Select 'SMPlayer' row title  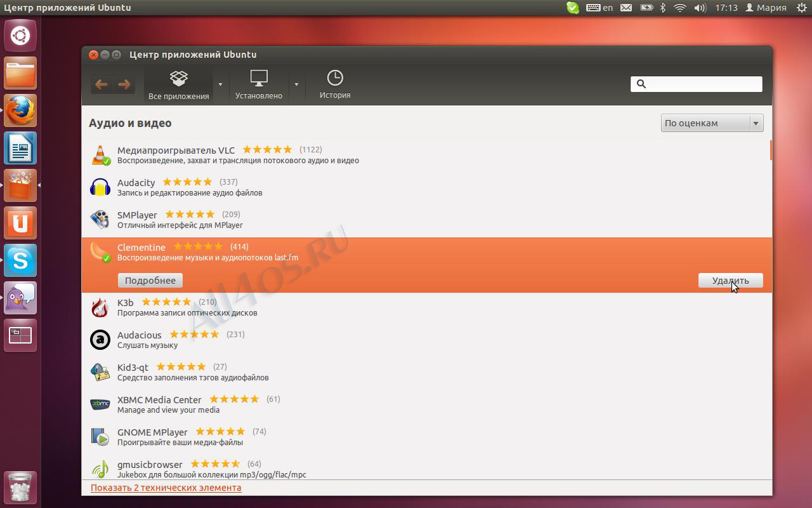137,215
